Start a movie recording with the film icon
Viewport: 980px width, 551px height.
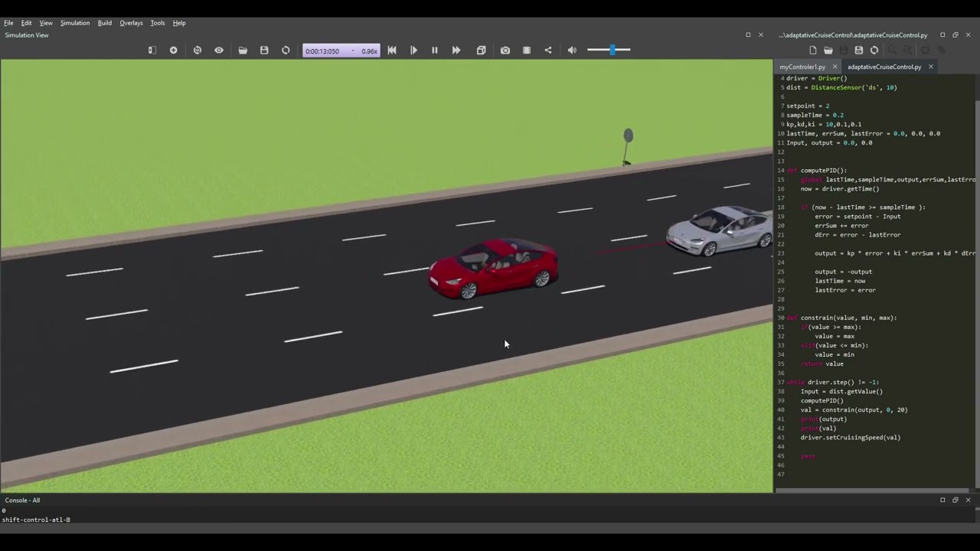[526, 50]
